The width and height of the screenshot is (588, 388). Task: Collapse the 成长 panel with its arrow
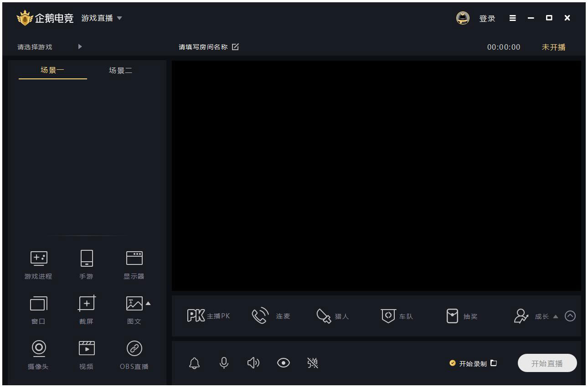(x=556, y=316)
